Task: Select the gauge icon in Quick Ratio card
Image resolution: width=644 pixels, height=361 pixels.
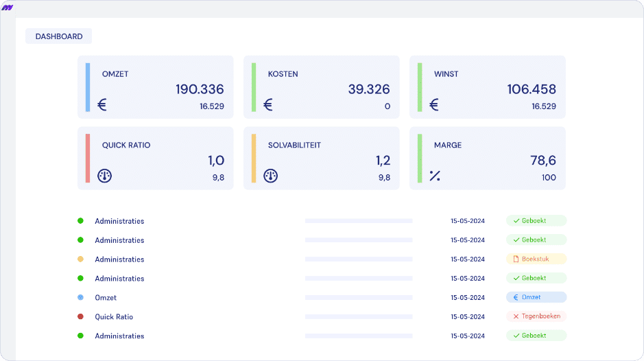Action: point(105,176)
